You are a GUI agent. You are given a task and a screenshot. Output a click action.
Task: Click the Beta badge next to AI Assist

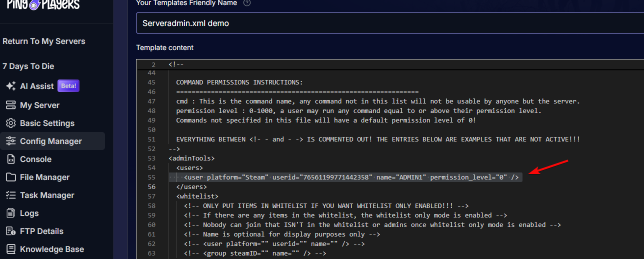[x=68, y=86]
